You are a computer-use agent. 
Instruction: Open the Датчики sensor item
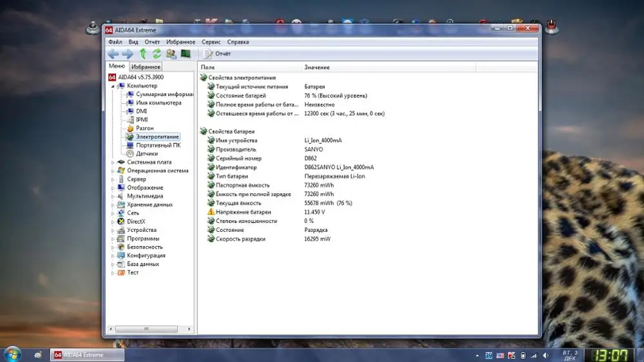146,154
